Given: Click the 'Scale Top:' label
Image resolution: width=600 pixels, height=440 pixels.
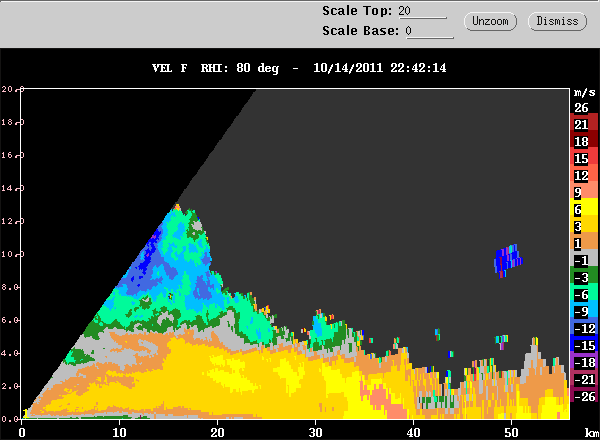Looking at the screenshot, I should point(357,11).
